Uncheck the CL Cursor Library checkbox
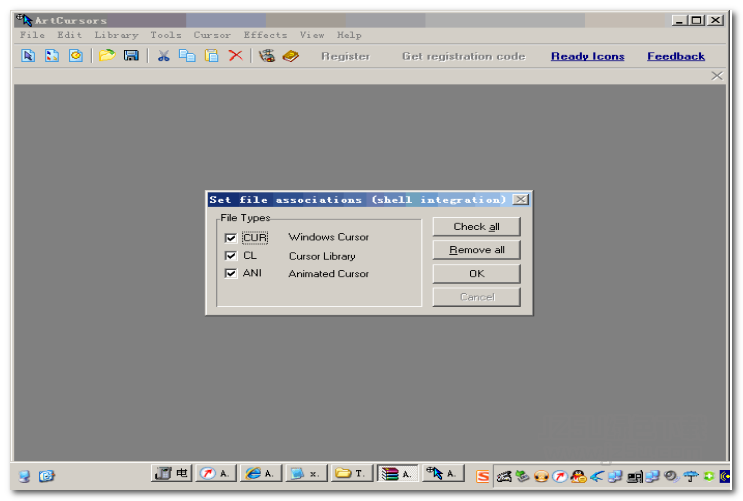The image size is (743, 501). (231, 256)
